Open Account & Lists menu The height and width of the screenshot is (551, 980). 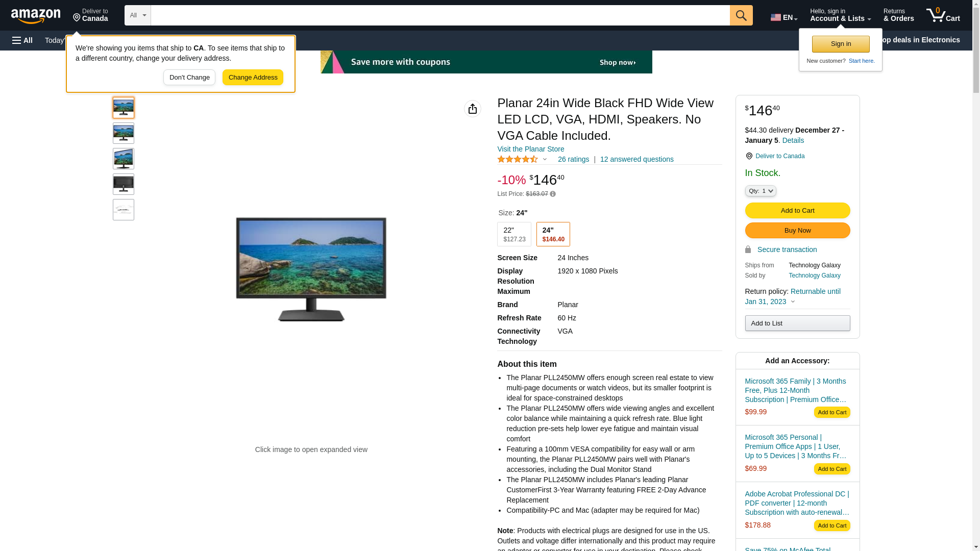(840, 15)
